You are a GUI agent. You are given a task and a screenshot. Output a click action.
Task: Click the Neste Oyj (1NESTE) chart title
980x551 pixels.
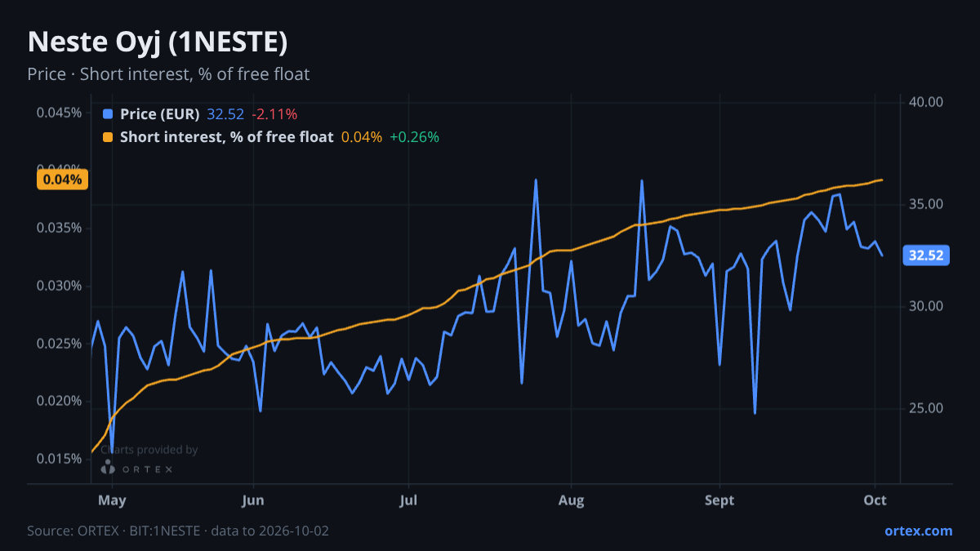(x=158, y=42)
